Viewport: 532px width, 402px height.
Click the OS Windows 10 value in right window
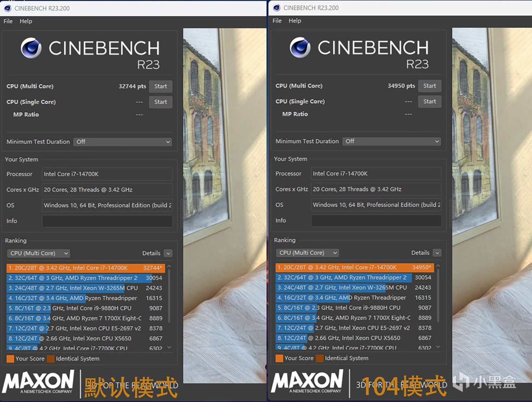coord(376,205)
